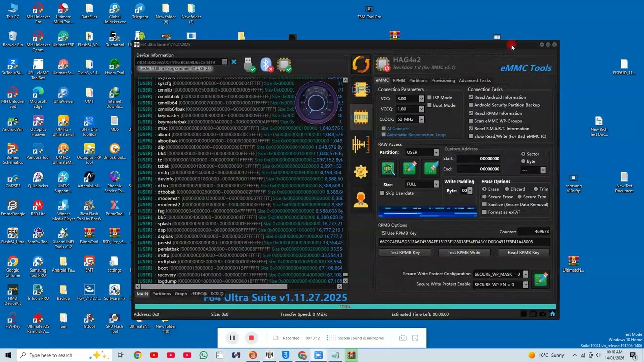The width and height of the screenshot is (644, 362).
Task: Select the eMMC chip sidebar icon
Action: pyautogui.click(x=361, y=118)
